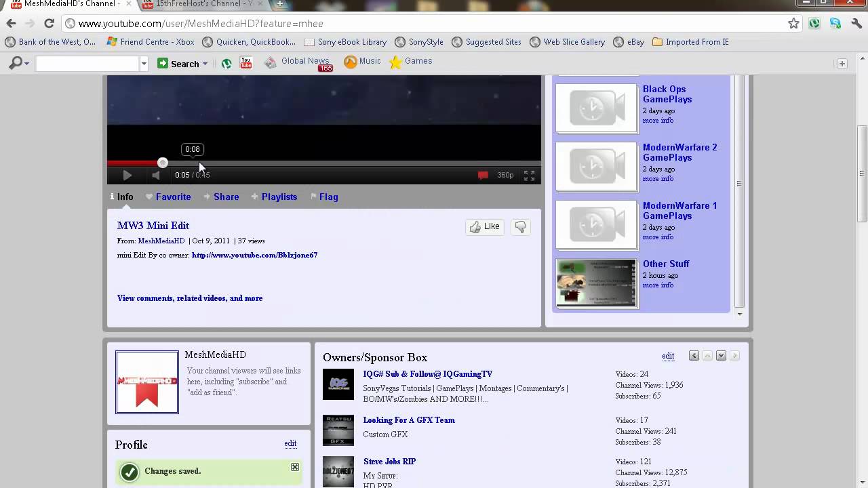Click the toolbar YouTube icon
This screenshot has height=488, width=868.
click(245, 63)
